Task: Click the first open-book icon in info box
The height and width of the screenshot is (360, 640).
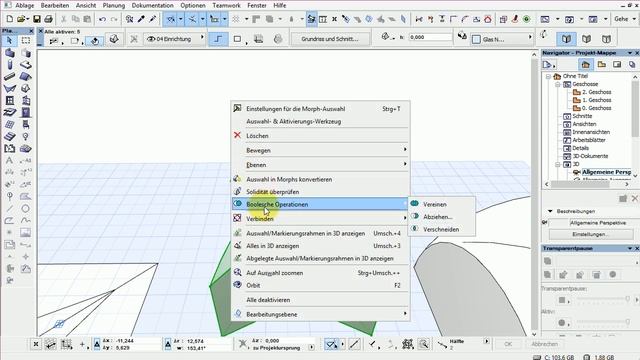Action: 566,39
